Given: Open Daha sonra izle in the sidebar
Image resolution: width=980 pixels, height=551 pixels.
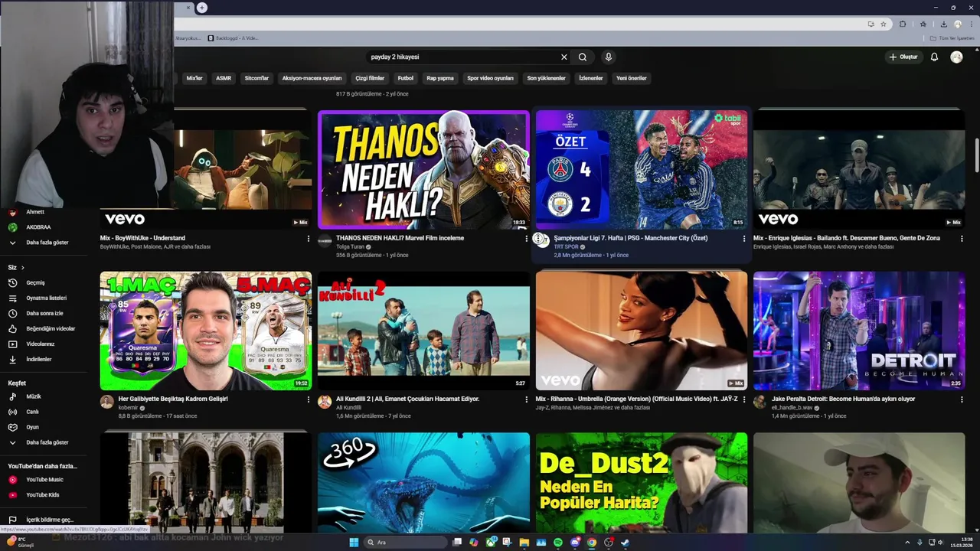Looking at the screenshot, I should coord(46,313).
